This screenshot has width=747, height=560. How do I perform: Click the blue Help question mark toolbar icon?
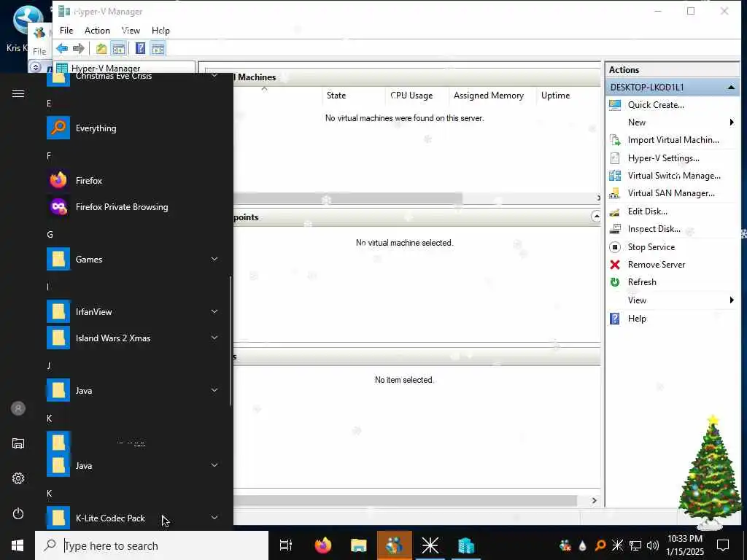point(140,48)
